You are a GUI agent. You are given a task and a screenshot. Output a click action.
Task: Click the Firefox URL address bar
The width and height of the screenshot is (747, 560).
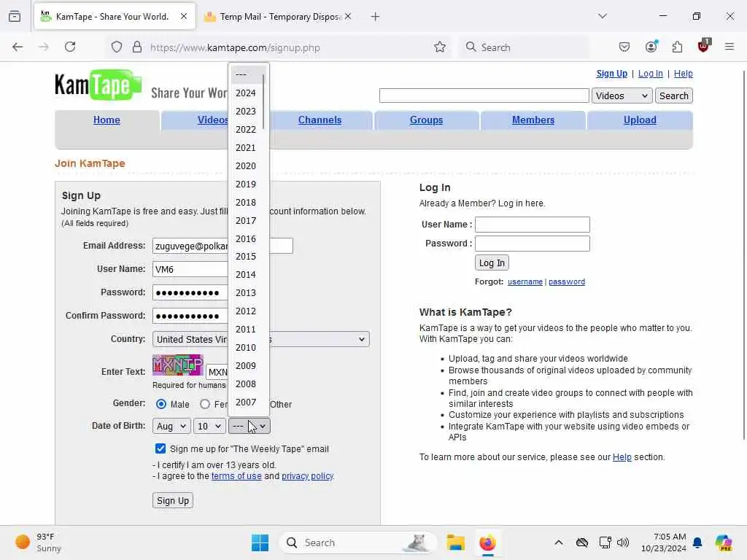point(276,47)
